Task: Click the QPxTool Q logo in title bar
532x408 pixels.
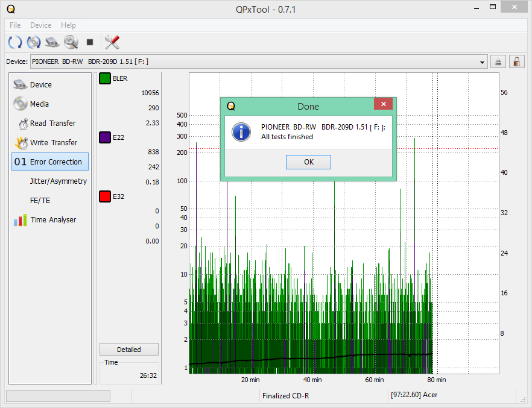Action: [11, 9]
